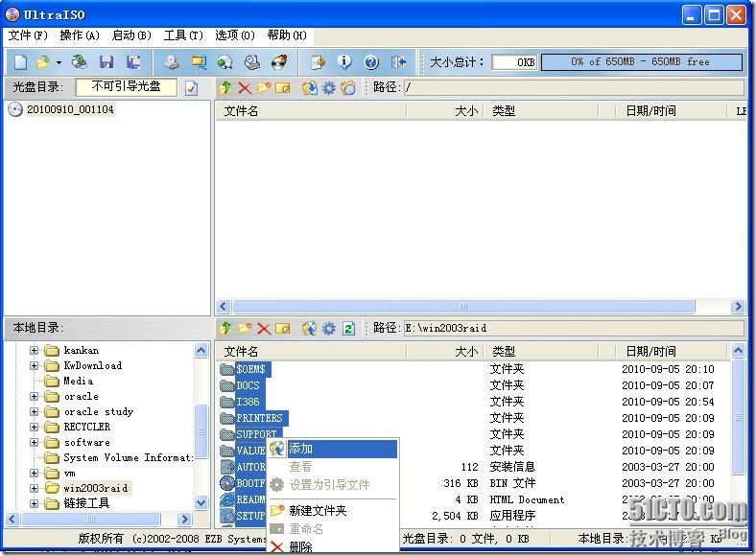Click the Save As multi-floppy icon
The image size is (756, 556).
point(133,62)
